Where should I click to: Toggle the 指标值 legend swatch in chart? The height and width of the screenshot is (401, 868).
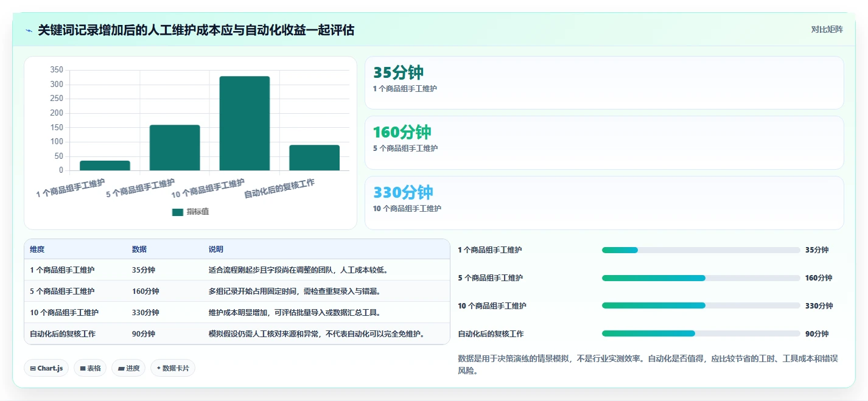(178, 212)
